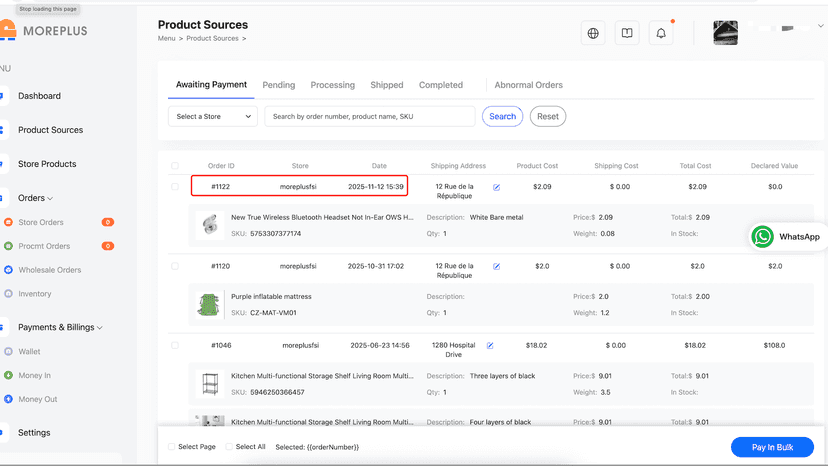Click SKU 5753307377174
This screenshot has width=828, height=466.
tap(276, 234)
